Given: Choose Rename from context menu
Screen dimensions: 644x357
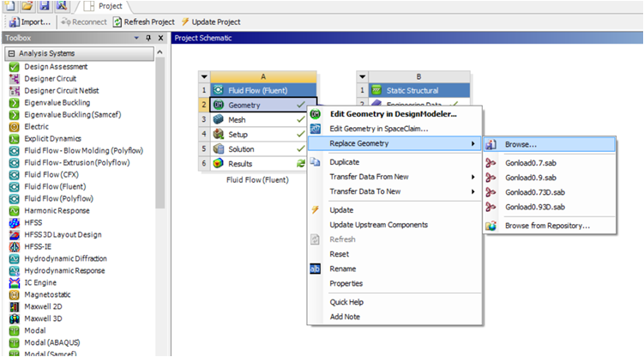Looking at the screenshot, I should click(x=394, y=269).
